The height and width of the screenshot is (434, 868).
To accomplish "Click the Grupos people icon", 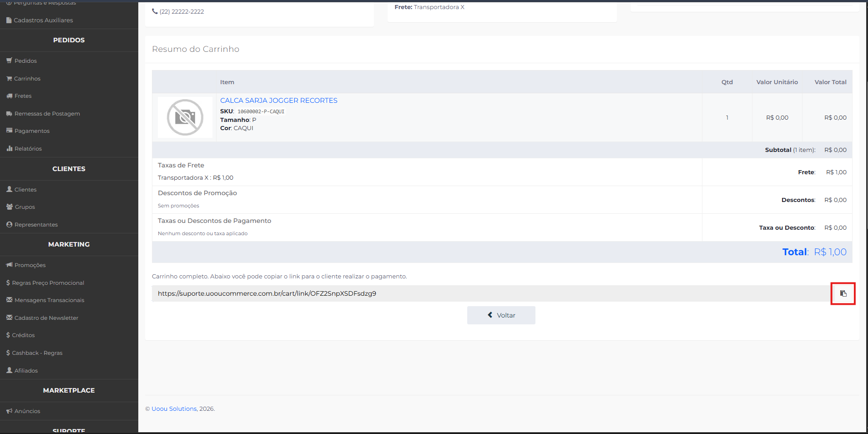I will click(9, 207).
